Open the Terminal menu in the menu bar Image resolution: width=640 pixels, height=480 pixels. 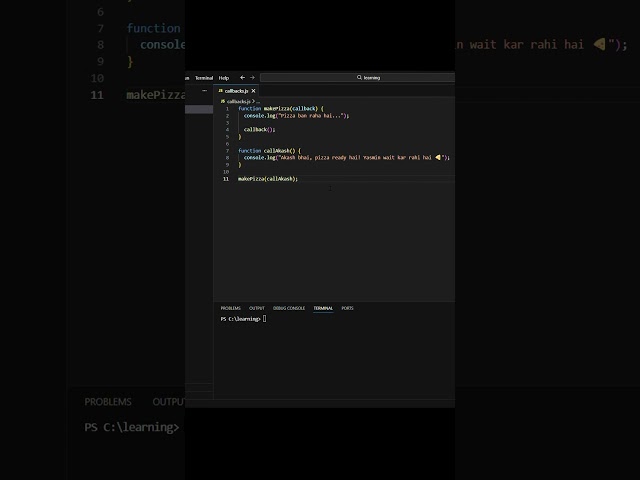pyautogui.click(x=204, y=78)
